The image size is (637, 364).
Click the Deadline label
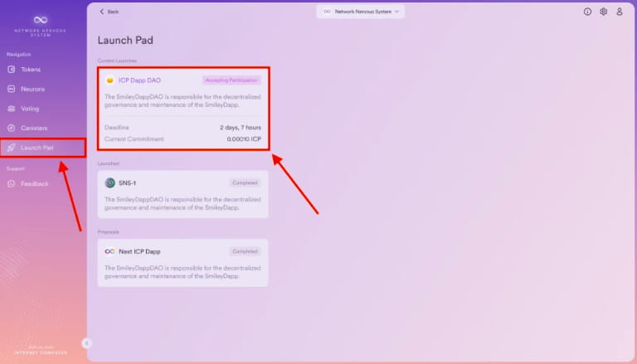117,128
